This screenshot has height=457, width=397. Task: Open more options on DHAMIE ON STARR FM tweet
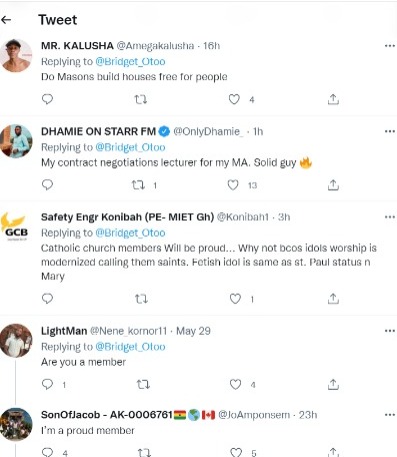coord(390,131)
